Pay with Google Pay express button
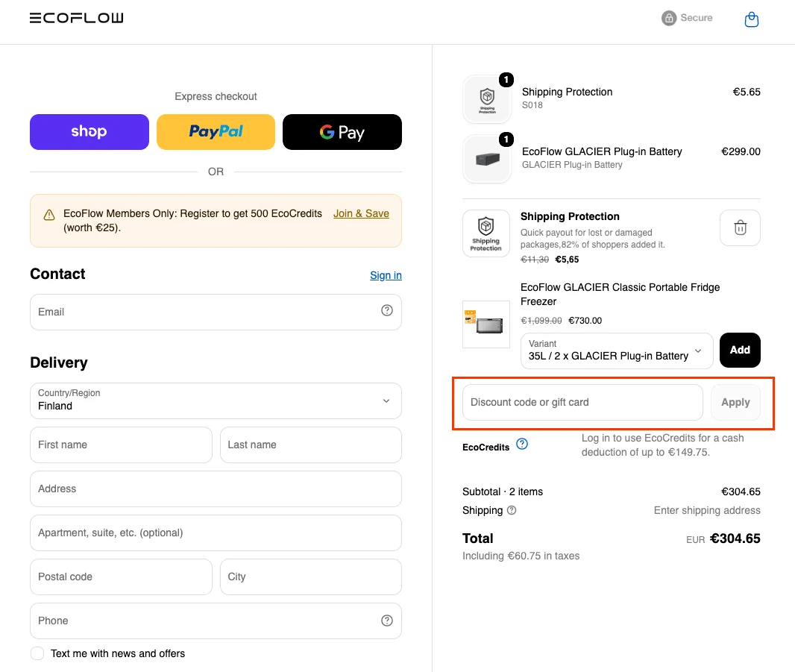Screen dimensions: 795x672 point(342,132)
